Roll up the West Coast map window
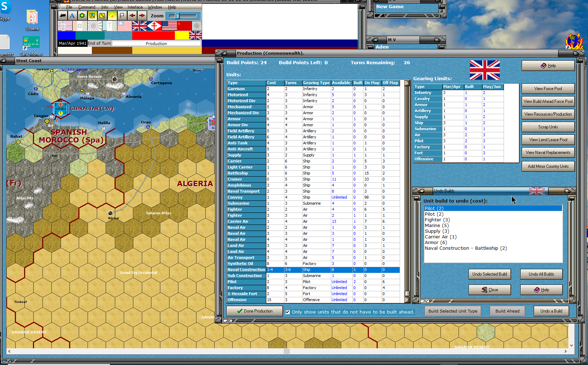 [x=3, y=61]
